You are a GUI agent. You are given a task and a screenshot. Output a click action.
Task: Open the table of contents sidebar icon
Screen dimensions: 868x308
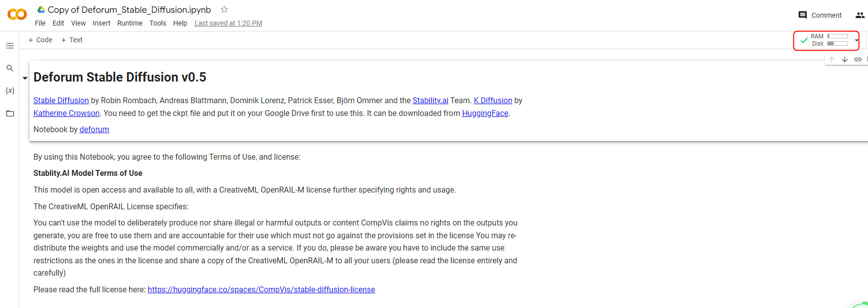point(10,46)
